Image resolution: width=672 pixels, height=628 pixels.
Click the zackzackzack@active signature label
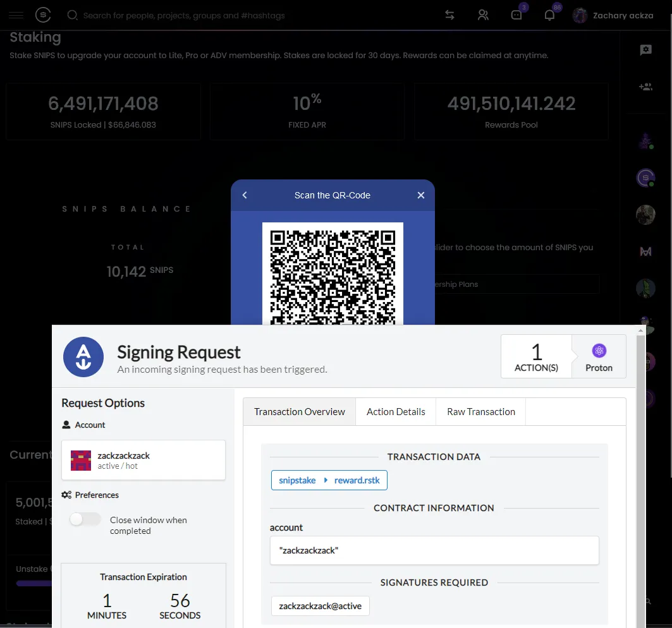click(320, 606)
